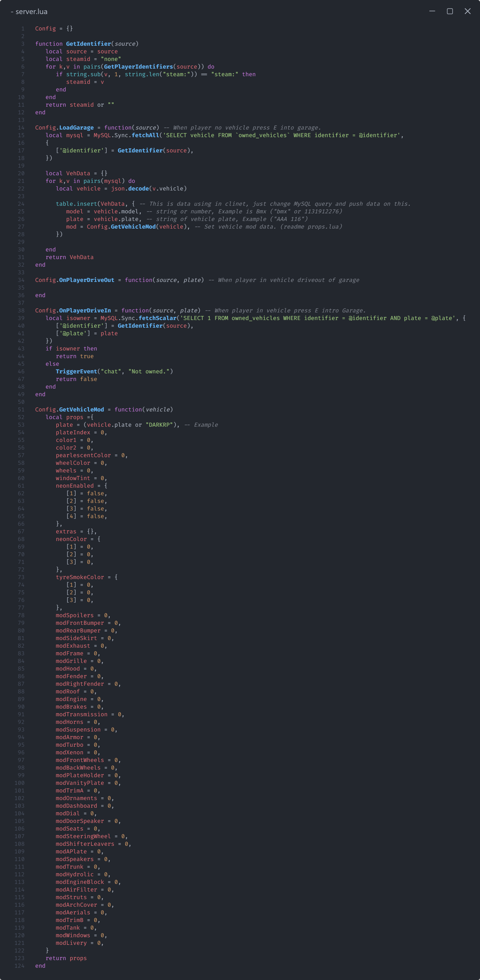Click Config.OnPlayerDriveIn function declaration
Screen dimensions: 480x980
(73, 310)
